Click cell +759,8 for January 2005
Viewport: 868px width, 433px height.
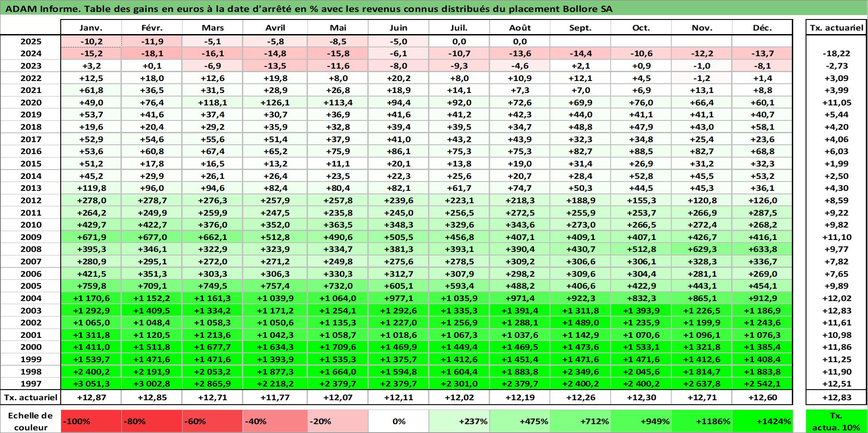(x=91, y=286)
